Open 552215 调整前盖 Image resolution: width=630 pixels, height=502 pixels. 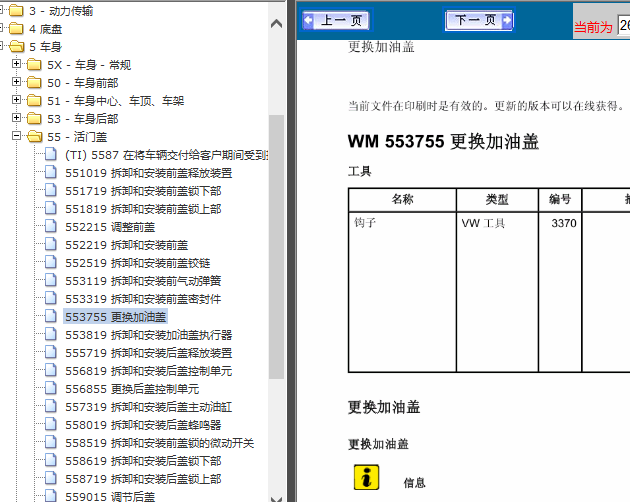(x=110, y=227)
